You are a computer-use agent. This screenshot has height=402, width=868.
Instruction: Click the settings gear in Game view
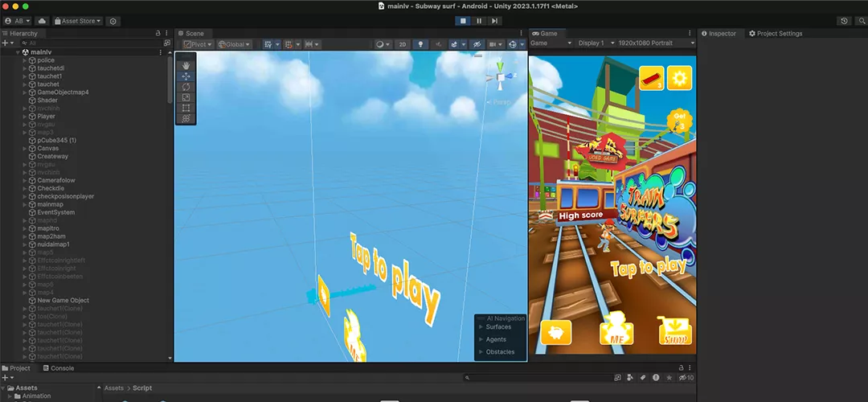tap(679, 78)
